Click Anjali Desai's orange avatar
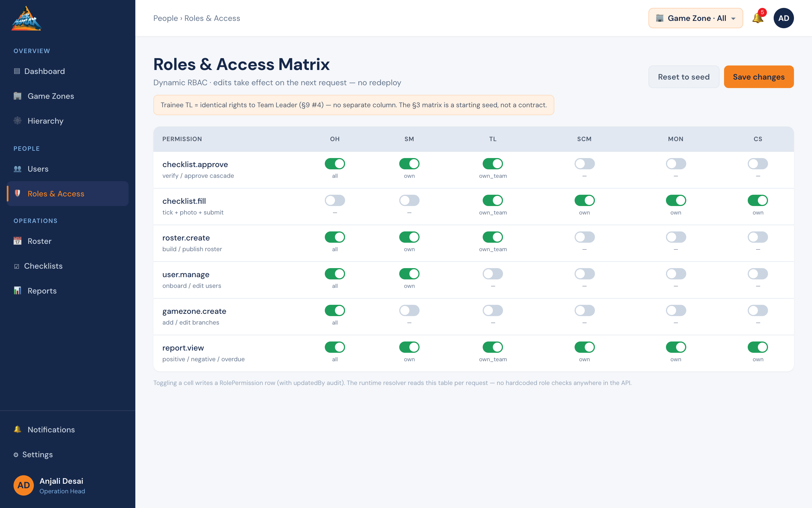Image resolution: width=812 pixels, height=508 pixels. tap(23, 485)
